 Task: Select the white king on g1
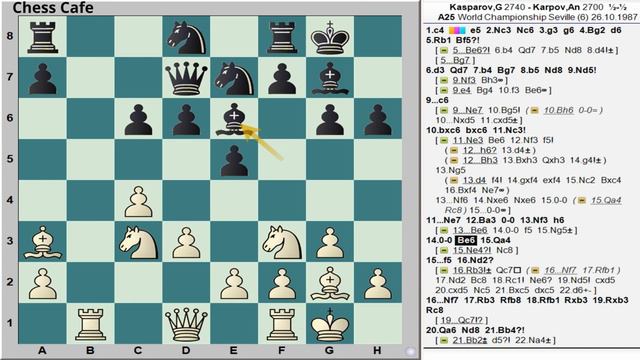coord(330,324)
